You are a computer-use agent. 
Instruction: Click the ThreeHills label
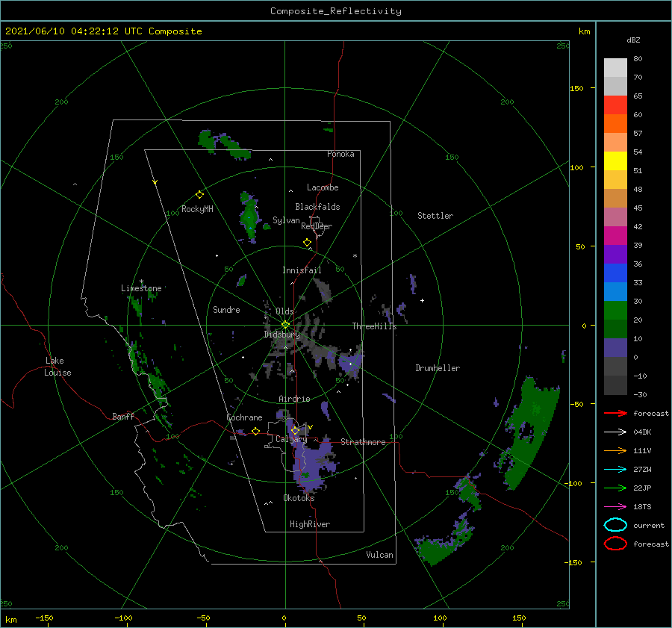coord(374,326)
